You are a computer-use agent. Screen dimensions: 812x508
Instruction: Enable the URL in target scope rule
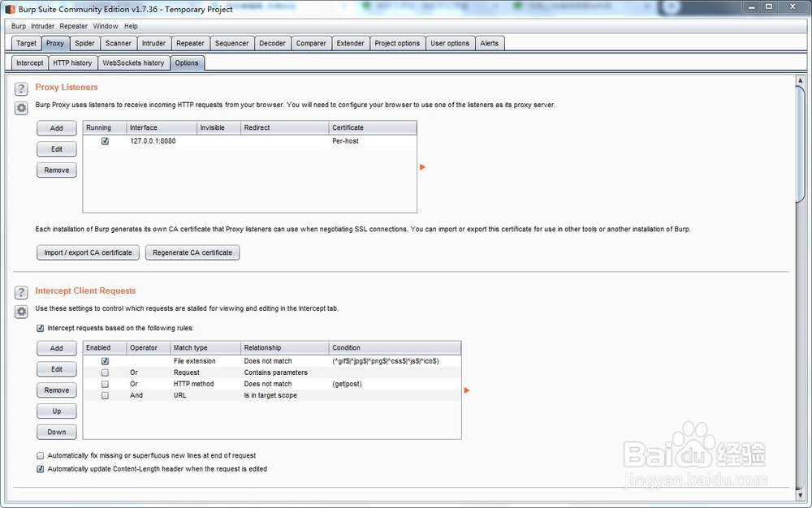pyautogui.click(x=105, y=395)
